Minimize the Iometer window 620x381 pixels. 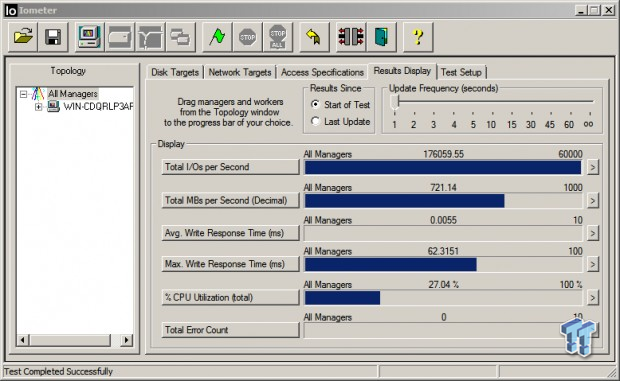pyautogui.click(x=580, y=10)
